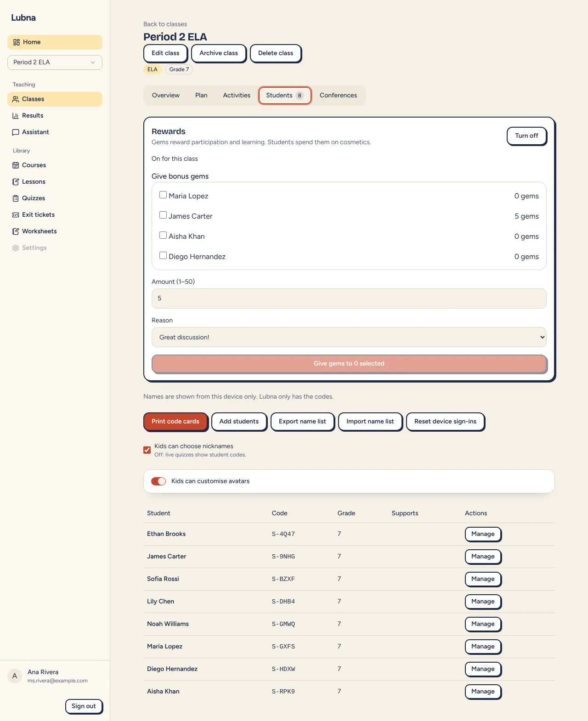Image resolution: width=588 pixels, height=721 pixels.
Task: Click the Classes people icon
Action: pyautogui.click(x=16, y=99)
